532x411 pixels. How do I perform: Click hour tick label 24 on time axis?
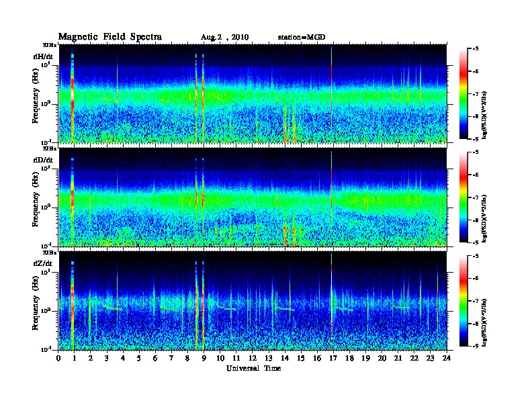[447, 359]
